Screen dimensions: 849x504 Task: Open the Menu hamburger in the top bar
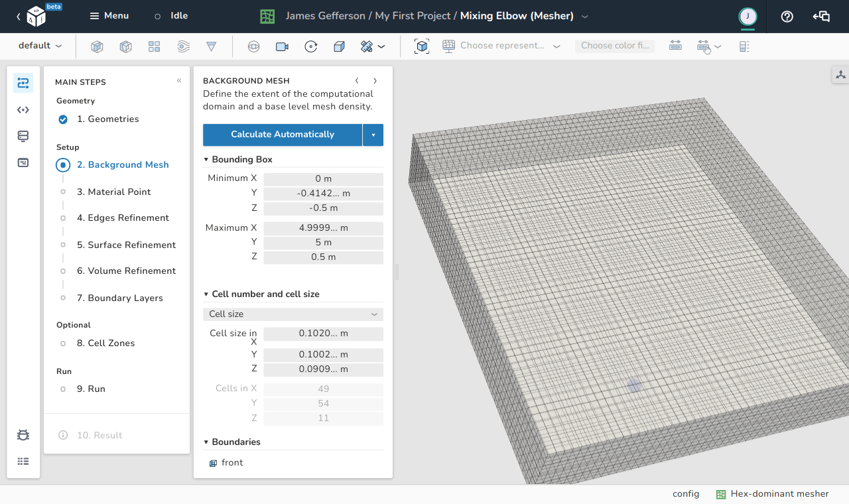(109, 16)
